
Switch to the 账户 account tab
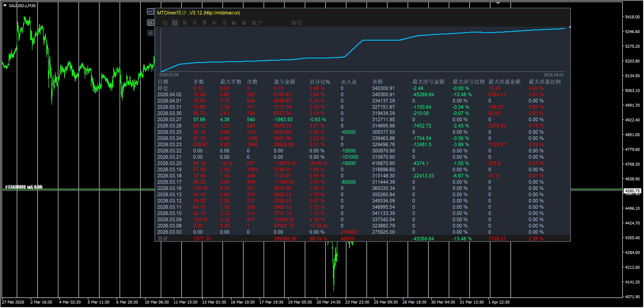257,23
